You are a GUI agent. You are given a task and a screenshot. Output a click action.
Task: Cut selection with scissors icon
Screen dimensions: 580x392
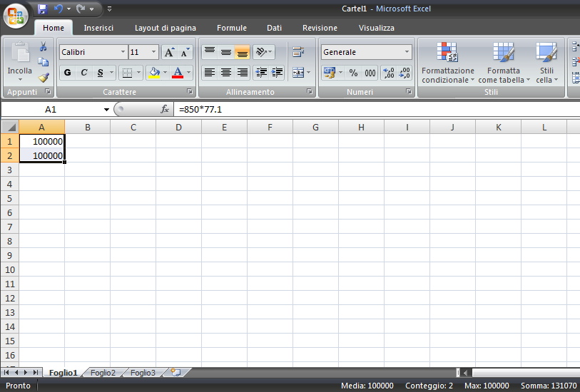[44, 46]
